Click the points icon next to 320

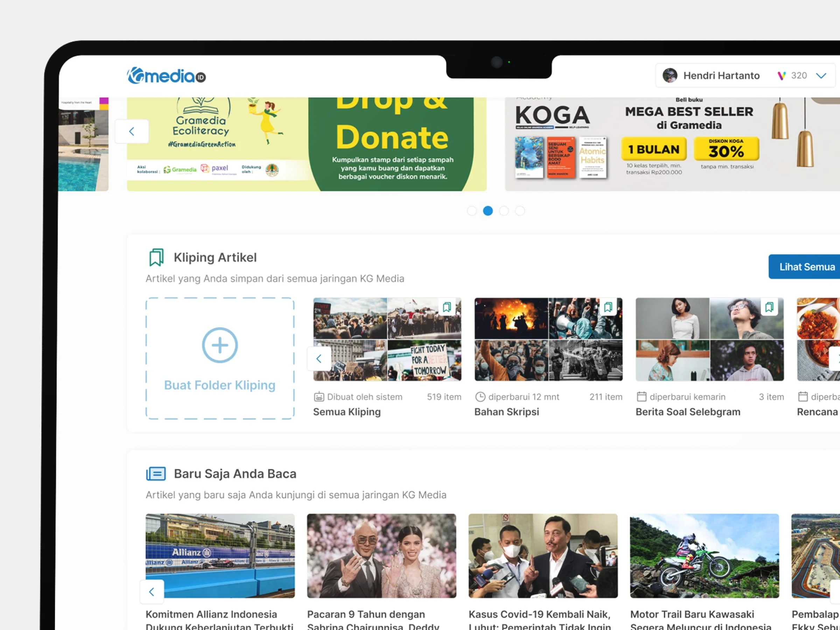pos(781,76)
